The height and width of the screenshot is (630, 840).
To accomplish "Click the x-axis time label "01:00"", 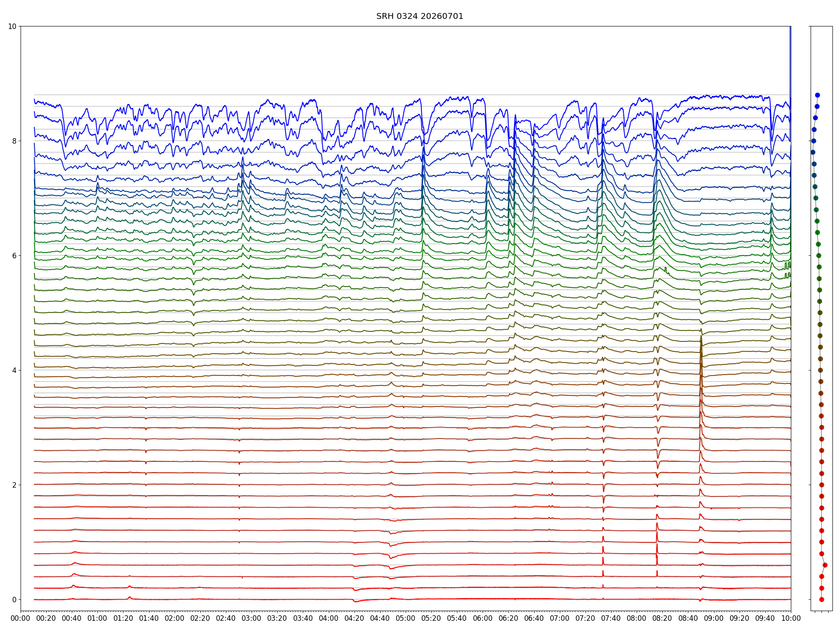I will click(97, 619).
